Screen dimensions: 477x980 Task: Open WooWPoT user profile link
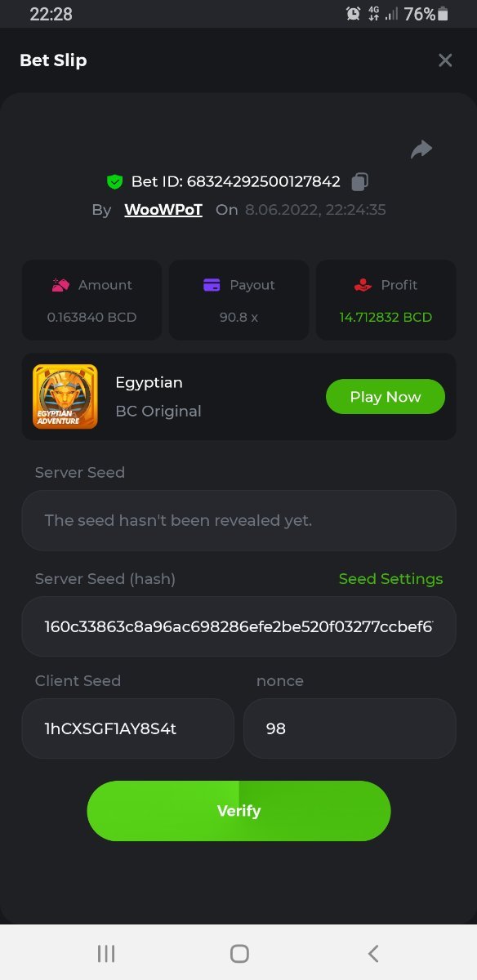click(163, 210)
